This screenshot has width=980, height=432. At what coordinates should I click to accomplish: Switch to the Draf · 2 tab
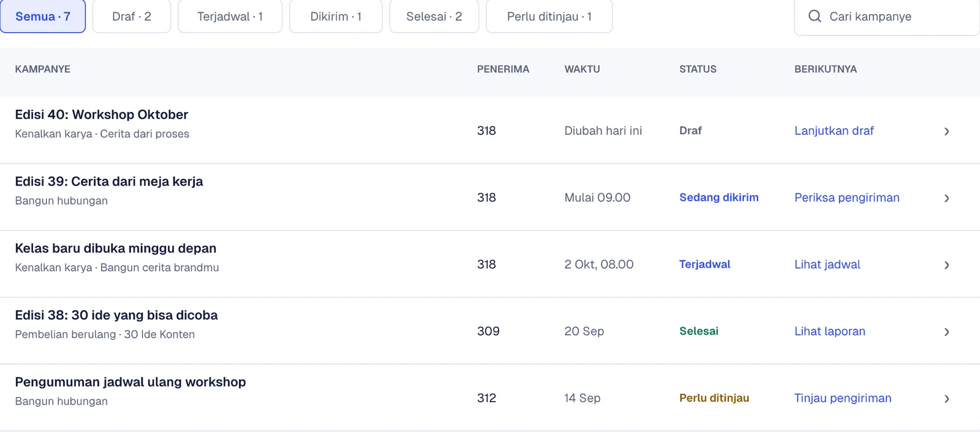point(132,17)
